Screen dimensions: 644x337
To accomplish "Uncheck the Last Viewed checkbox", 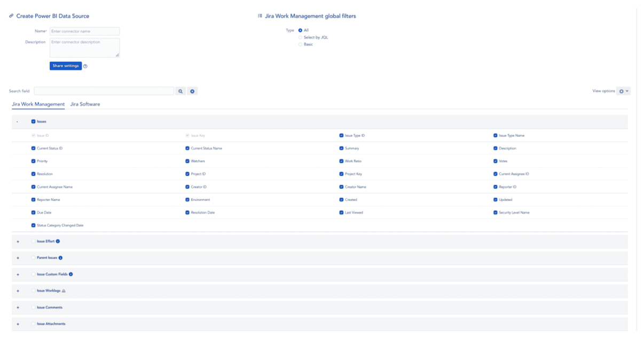I will click(341, 213).
